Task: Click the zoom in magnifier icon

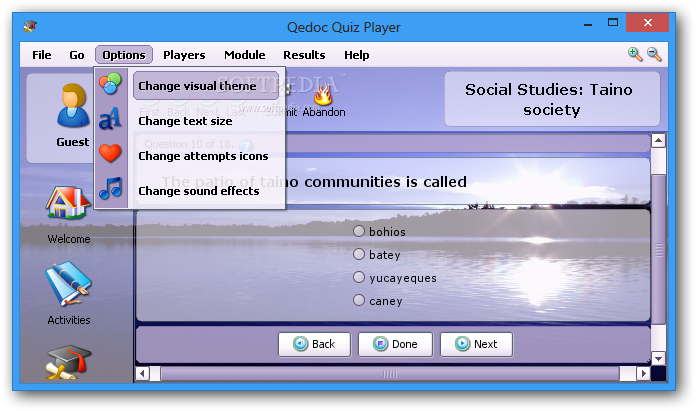Action: (x=635, y=55)
